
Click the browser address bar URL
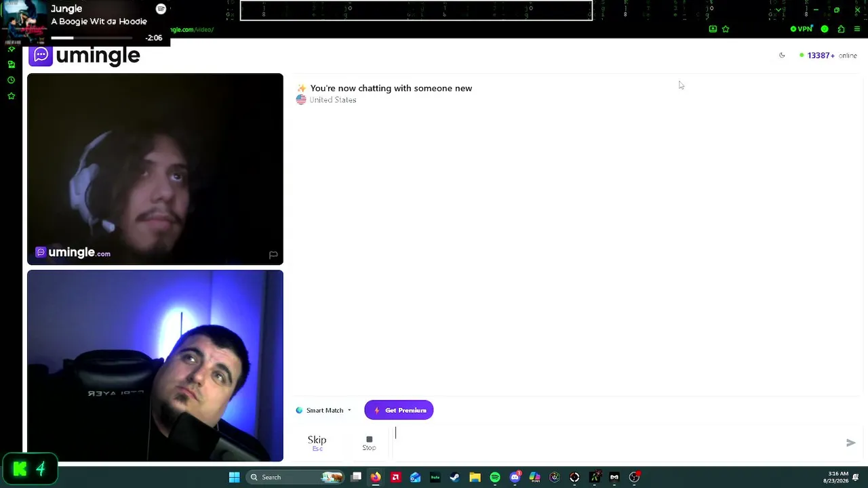[x=192, y=30]
